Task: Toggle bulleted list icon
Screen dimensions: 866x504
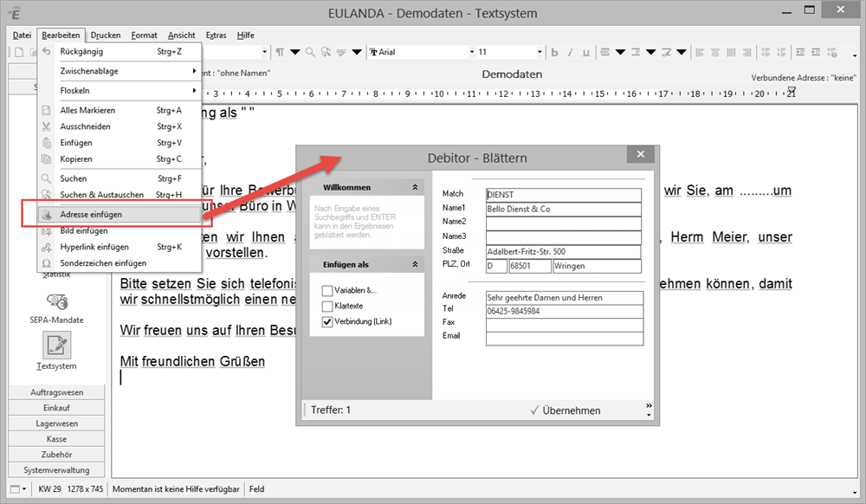Action: 766,53
